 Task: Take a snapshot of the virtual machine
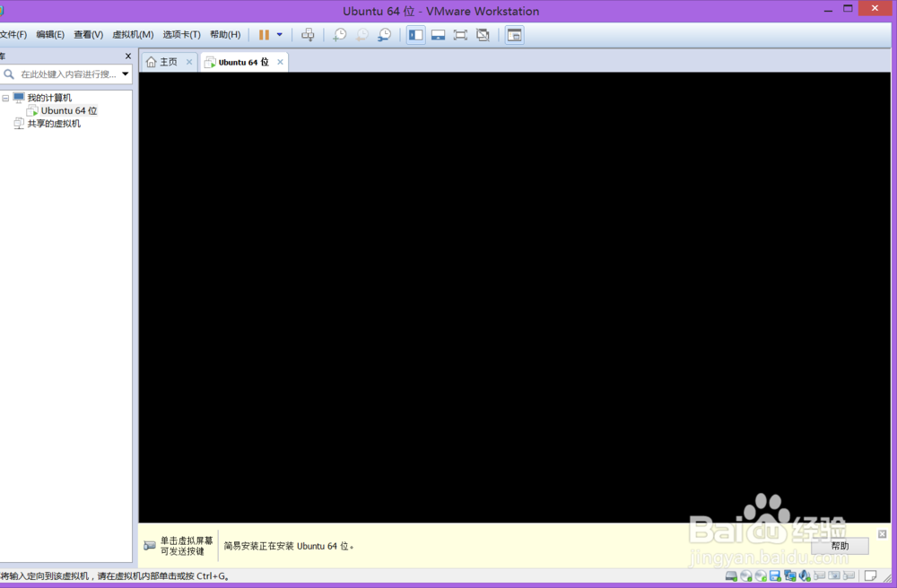click(340, 35)
